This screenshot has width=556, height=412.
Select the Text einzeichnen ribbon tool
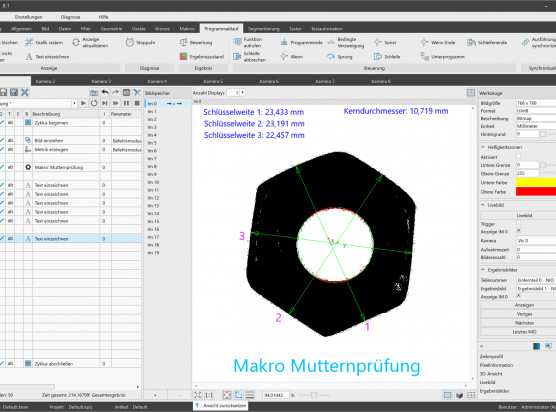(x=48, y=56)
